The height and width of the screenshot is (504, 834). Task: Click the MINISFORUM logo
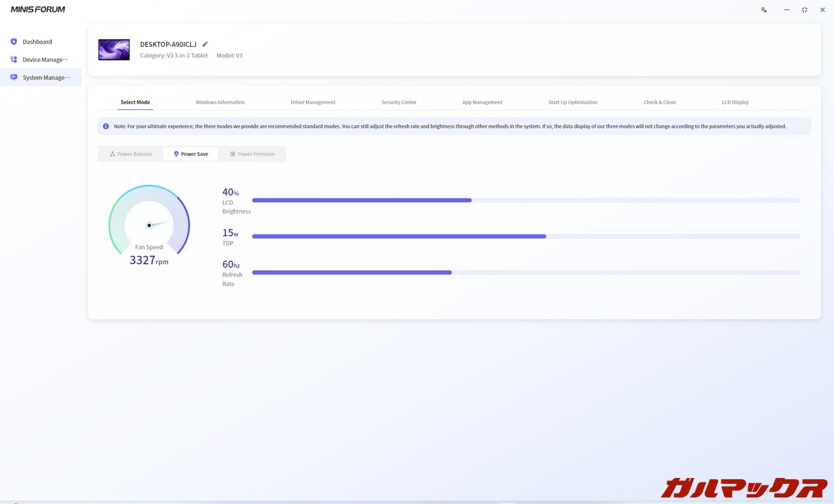point(38,10)
